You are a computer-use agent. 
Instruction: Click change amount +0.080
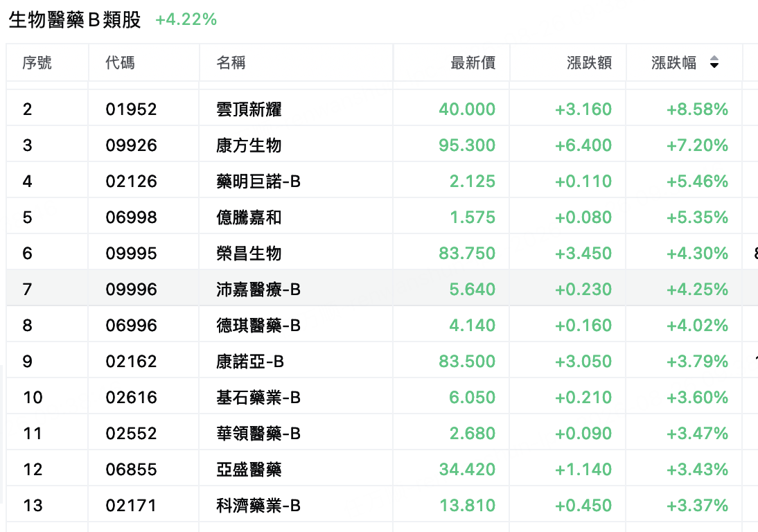(x=583, y=217)
